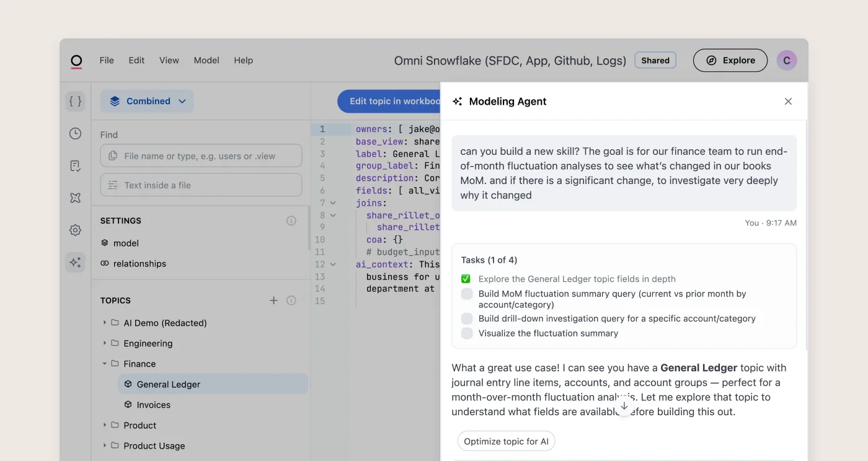Viewport: 868px width, 461px height.
Task: Open the Help menu
Action: [x=243, y=60]
